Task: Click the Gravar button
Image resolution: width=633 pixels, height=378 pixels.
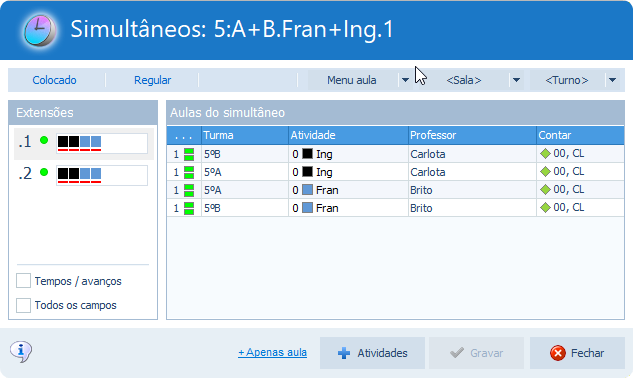Action: (476, 353)
